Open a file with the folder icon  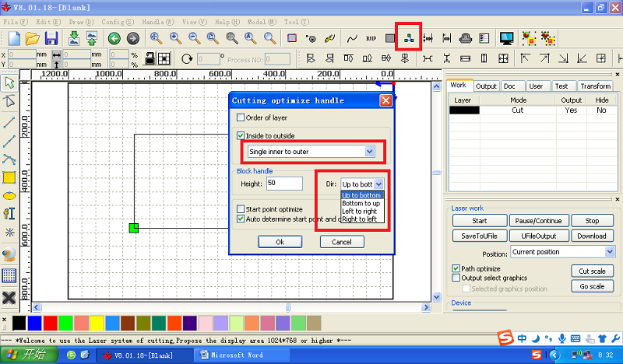pos(33,39)
